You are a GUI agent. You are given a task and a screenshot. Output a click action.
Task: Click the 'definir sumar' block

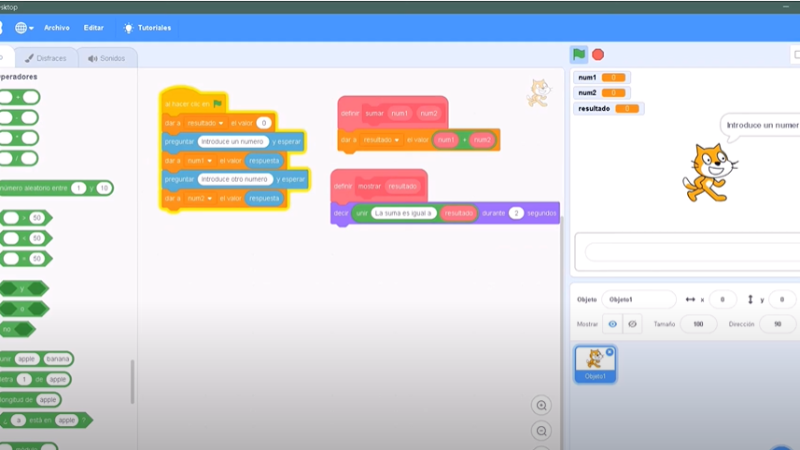pos(393,113)
